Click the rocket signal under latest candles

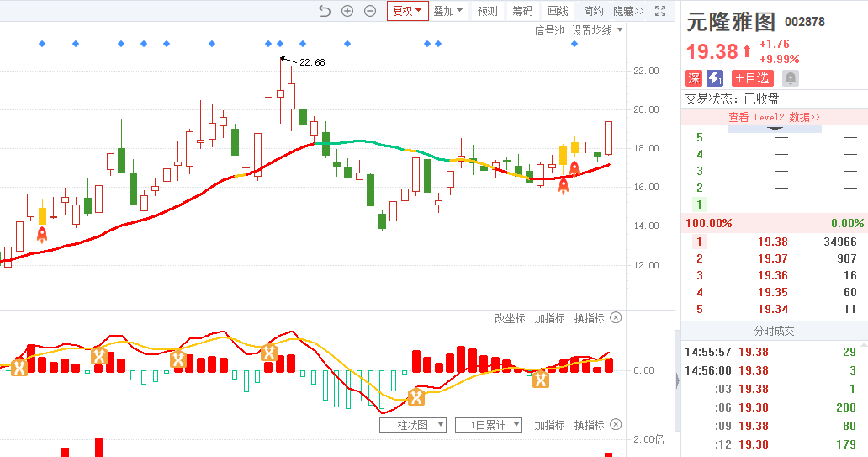(x=574, y=167)
